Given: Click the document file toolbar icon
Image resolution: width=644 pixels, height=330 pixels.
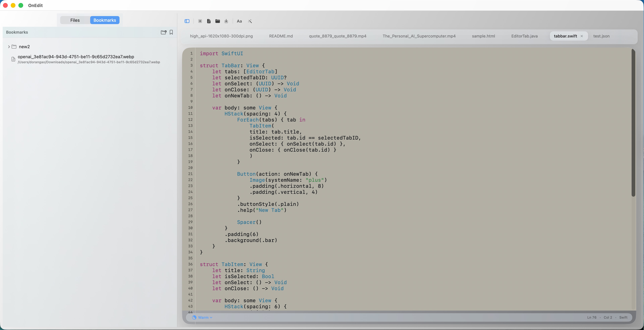Looking at the screenshot, I should click(209, 21).
